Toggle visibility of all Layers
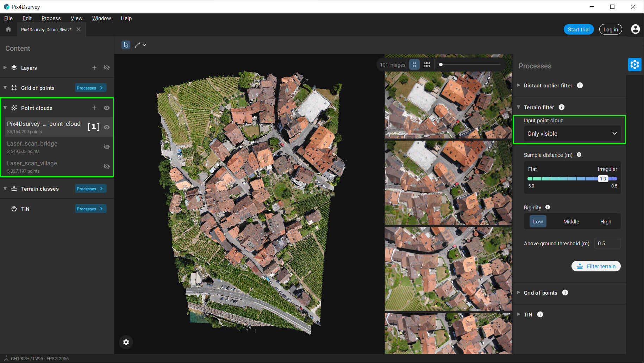The width and height of the screenshot is (644, 363). [x=107, y=68]
